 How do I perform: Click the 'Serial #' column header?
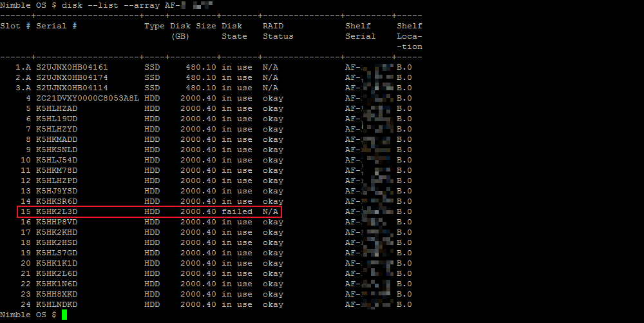[x=57, y=26]
